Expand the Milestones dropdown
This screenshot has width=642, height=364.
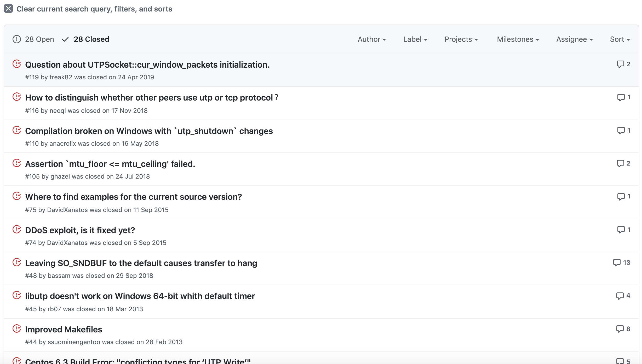(x=518, y=39)
